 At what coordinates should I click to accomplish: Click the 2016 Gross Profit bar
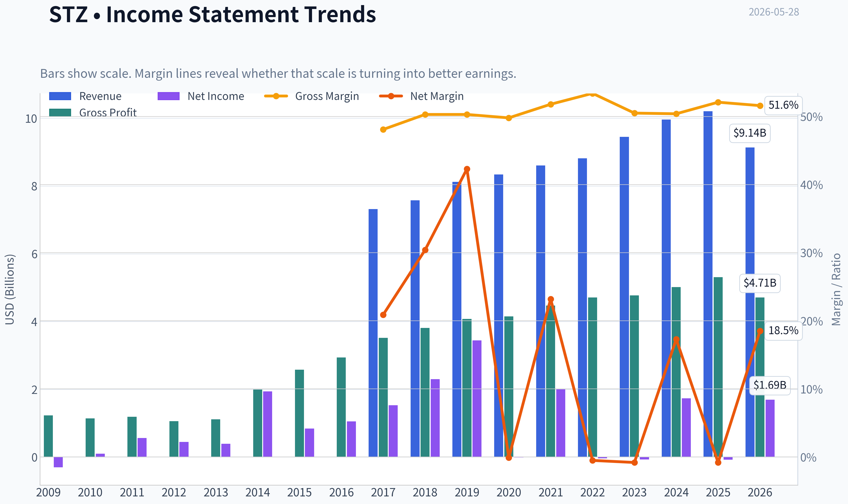341,407
